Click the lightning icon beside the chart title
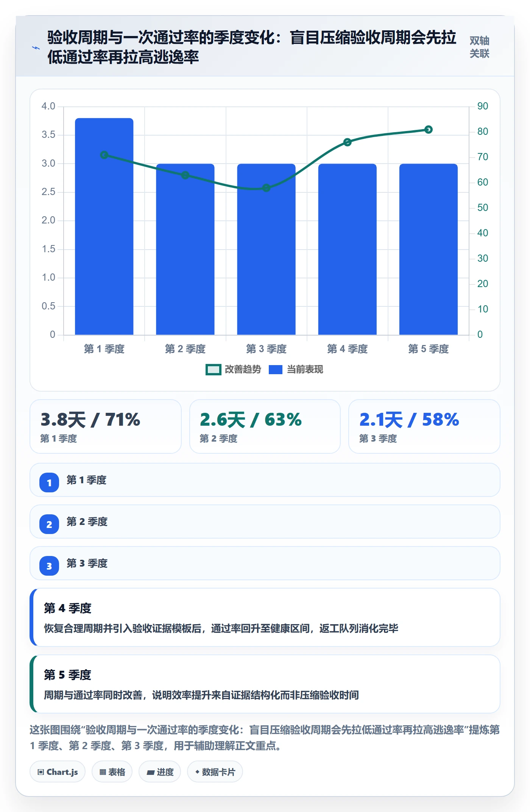The image size is (530, 812). [36, 48]
